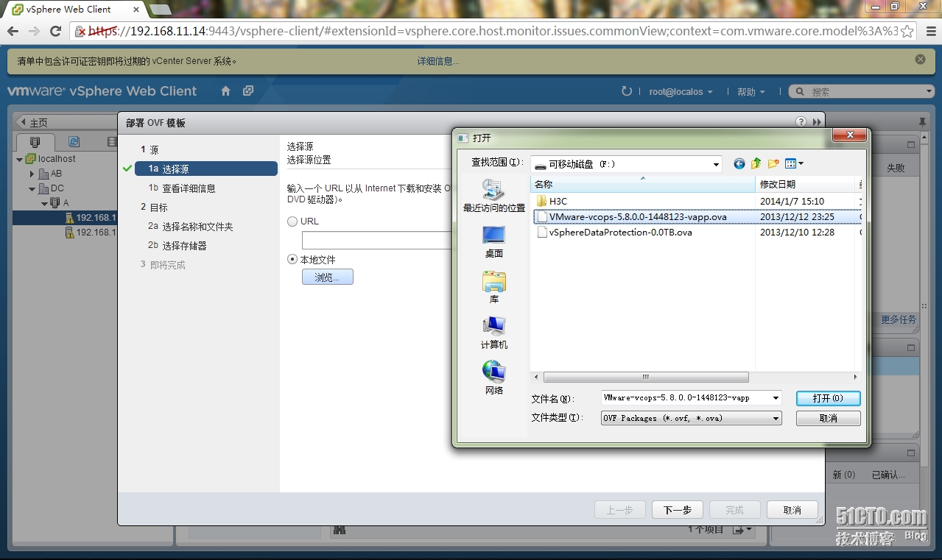Click the browser back arrow
The height and width of the screenshot is (560, 942).
tap(13, 31)
